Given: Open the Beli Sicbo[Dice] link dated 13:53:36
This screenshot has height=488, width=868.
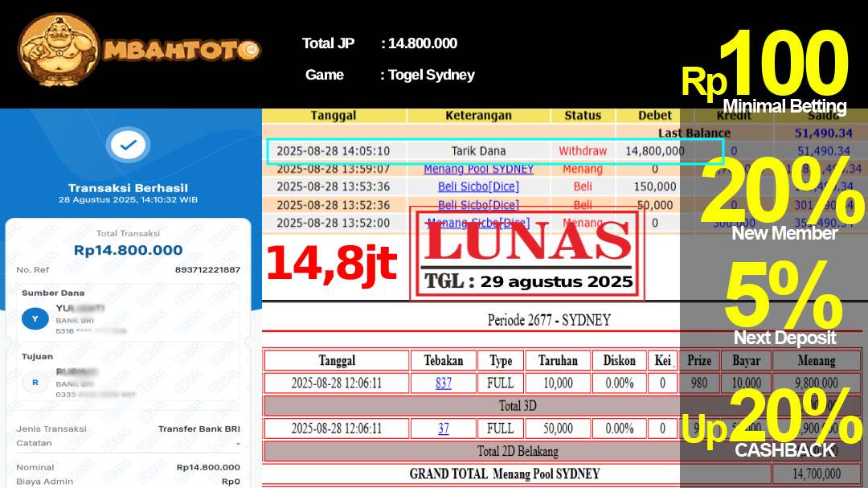Looking at the screenshot, I should tap(478, 187).
